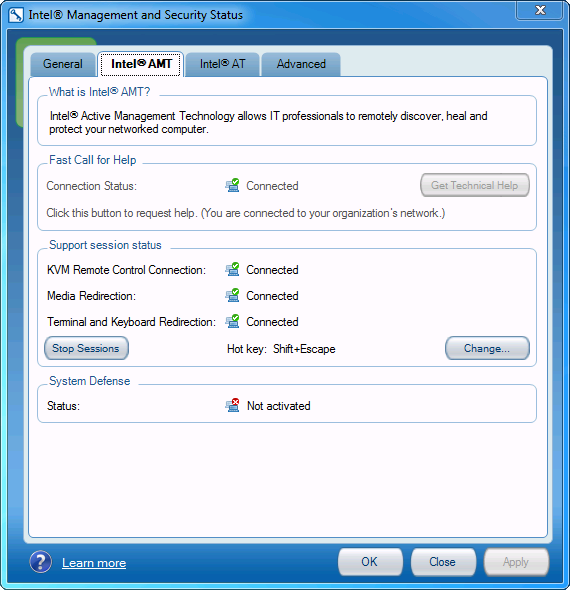Click the 'Media Redirection:' label
The height and width of the screenshot is (590, 570).
[91, 296]
